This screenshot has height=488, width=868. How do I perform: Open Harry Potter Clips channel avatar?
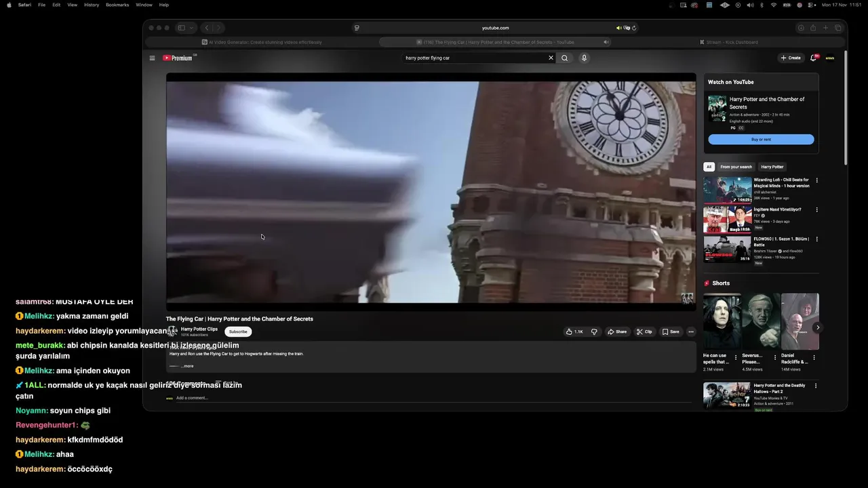[172, 331]
